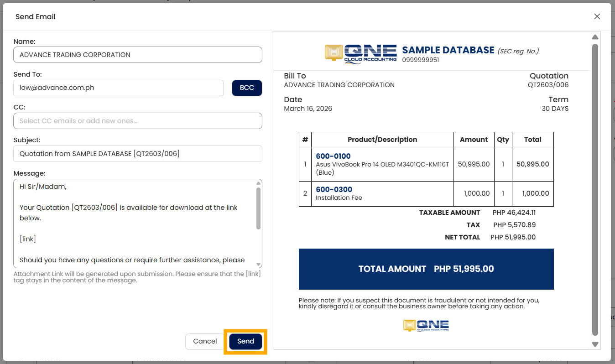
Task: Click the [link] tag in message
Action: 27,239
